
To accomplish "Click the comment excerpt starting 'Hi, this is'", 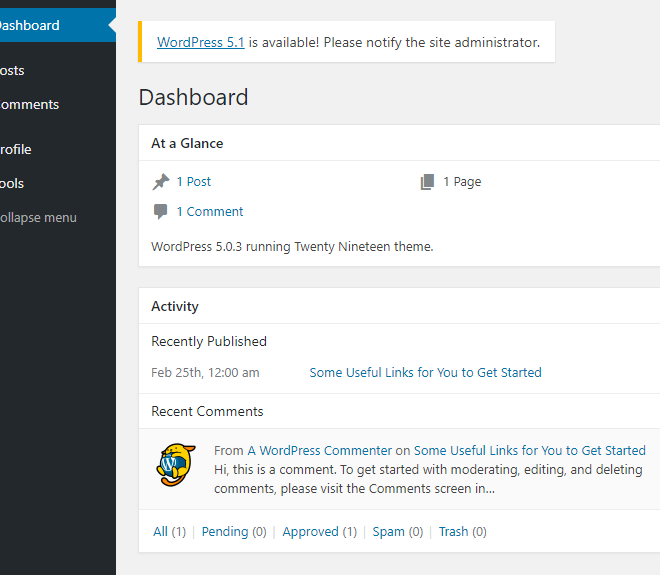I will 428,479.
